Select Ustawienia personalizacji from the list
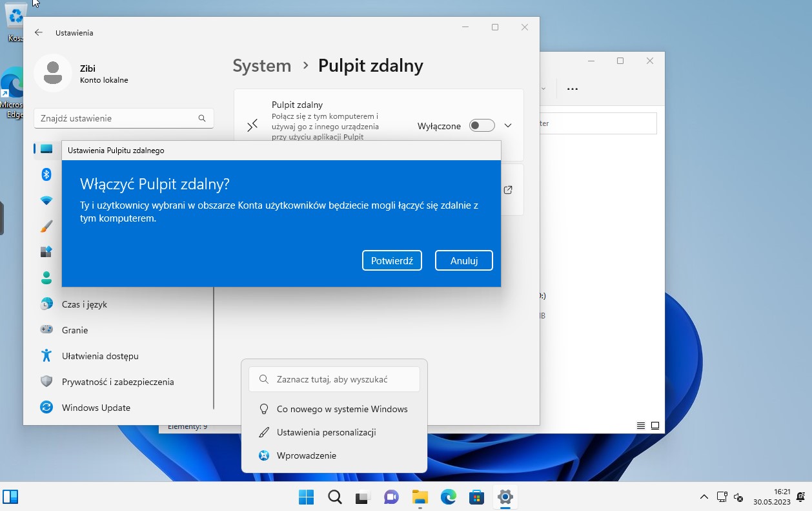812x511 pixels. tap(326, 432)
